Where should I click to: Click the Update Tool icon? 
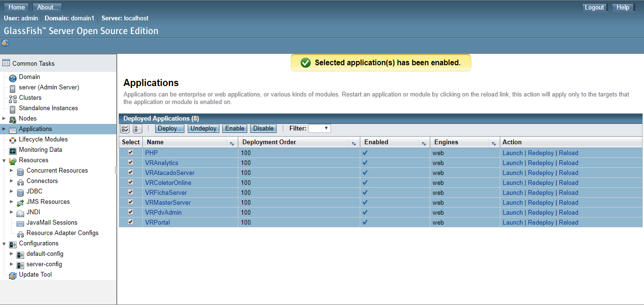coord(13,276)
